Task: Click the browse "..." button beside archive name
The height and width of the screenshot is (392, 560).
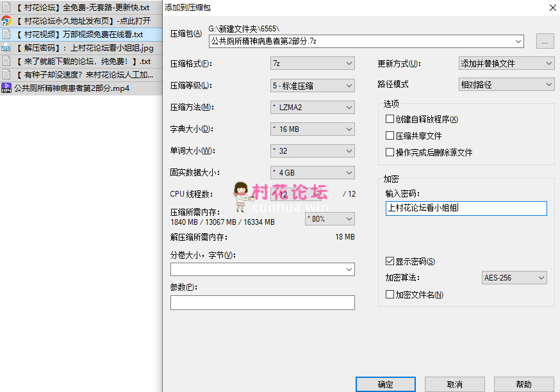Action: coord(545,42)
